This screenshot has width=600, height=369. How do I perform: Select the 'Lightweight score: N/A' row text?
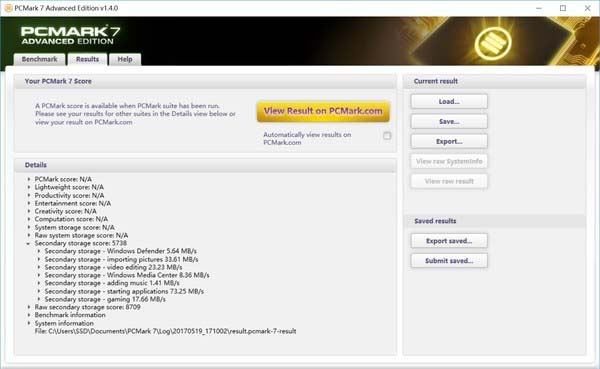[x=69, y=187]
